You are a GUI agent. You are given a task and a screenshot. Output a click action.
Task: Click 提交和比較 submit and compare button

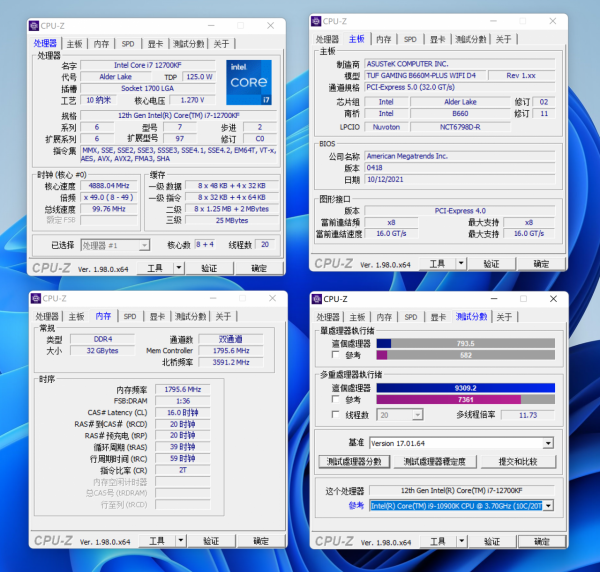518,461
